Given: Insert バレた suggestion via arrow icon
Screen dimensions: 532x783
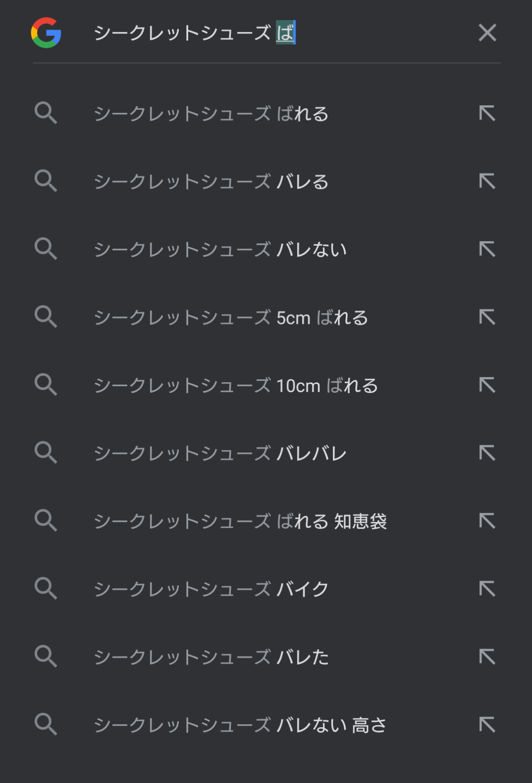Looking at the screenshot, I should coord(487,656).
